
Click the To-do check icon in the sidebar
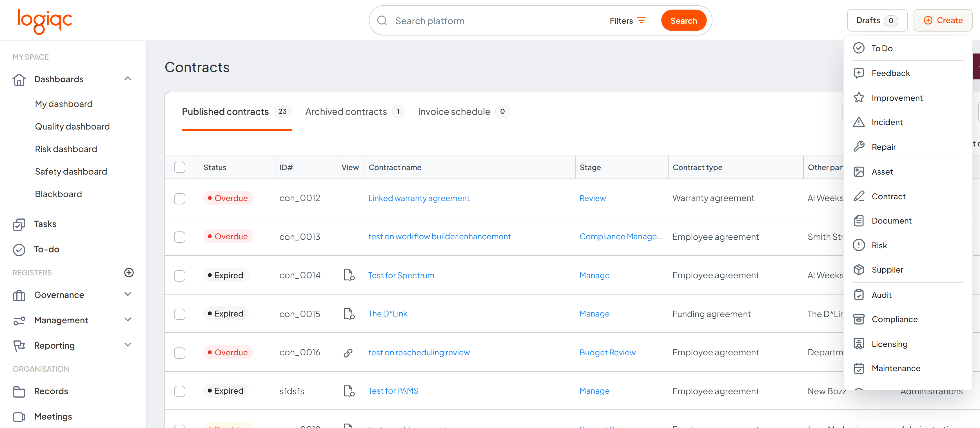19,249
